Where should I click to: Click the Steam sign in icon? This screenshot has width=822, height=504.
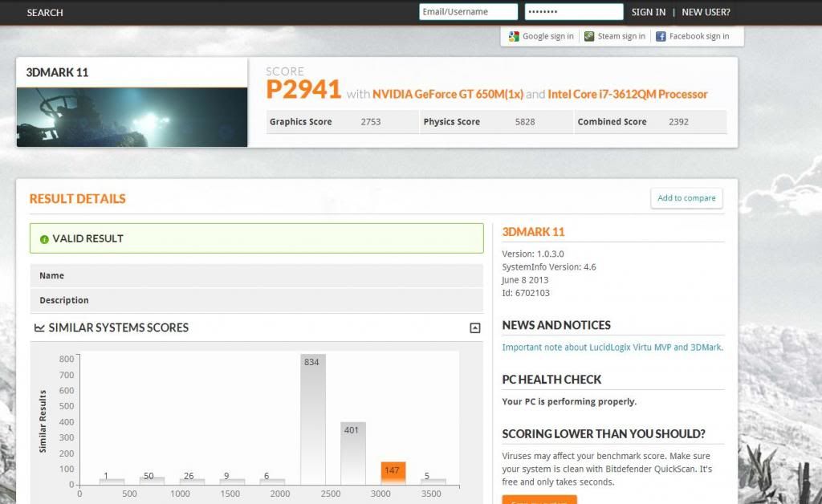[589, 36]
